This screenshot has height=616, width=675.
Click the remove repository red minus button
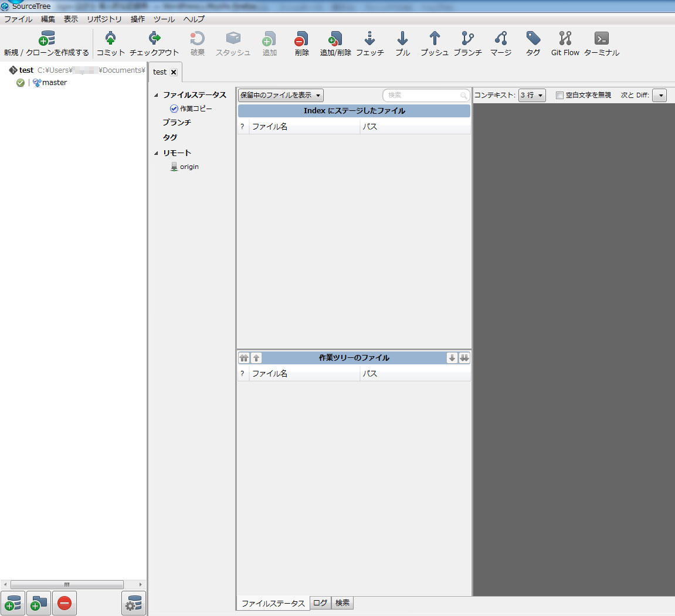click(65, 603)
